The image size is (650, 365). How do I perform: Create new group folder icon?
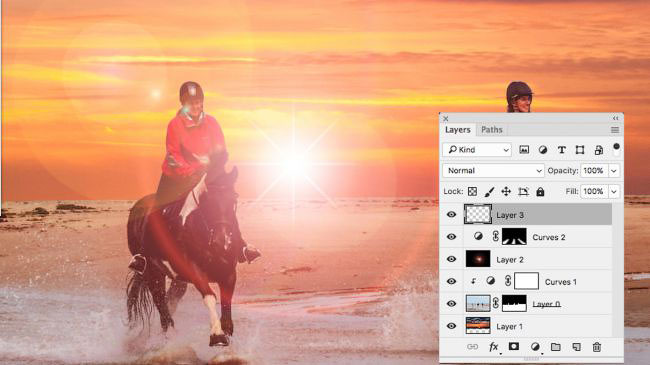tap(555, 346)
